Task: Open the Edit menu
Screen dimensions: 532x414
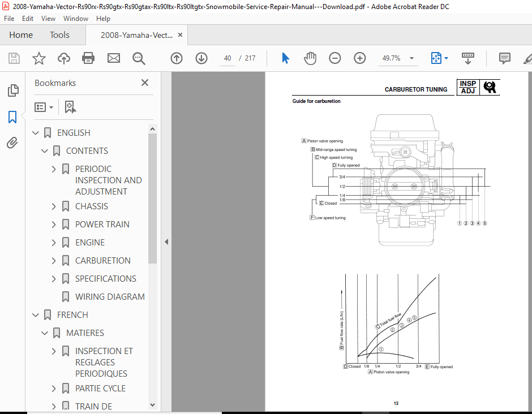Action: click(28, 19)
